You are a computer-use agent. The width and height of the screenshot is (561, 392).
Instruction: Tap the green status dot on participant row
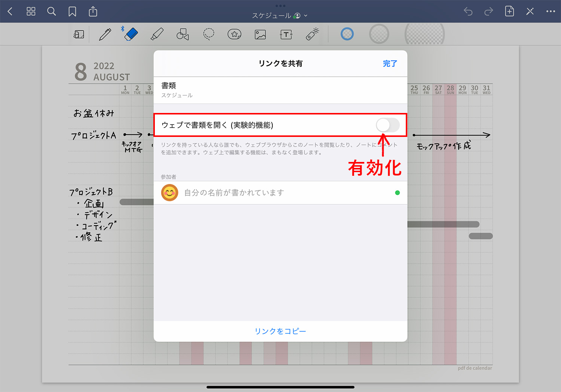point(397,193)
